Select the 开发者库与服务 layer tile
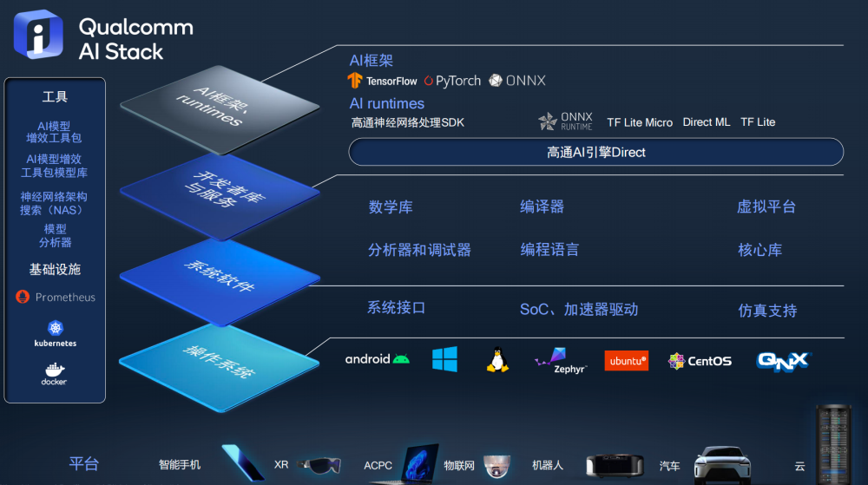The image size is (868, 485). pos(220,197)
